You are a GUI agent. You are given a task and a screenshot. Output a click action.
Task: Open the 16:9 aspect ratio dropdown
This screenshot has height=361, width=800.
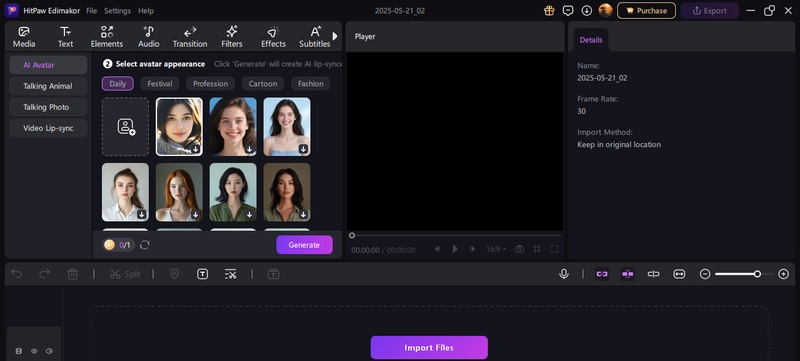click(x=496, y=249)
